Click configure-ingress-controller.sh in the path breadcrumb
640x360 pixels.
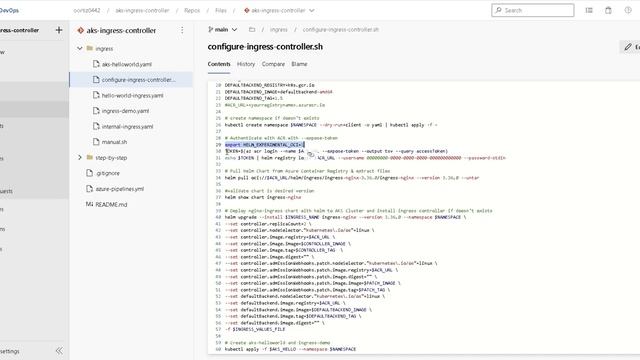click(340, 29)
